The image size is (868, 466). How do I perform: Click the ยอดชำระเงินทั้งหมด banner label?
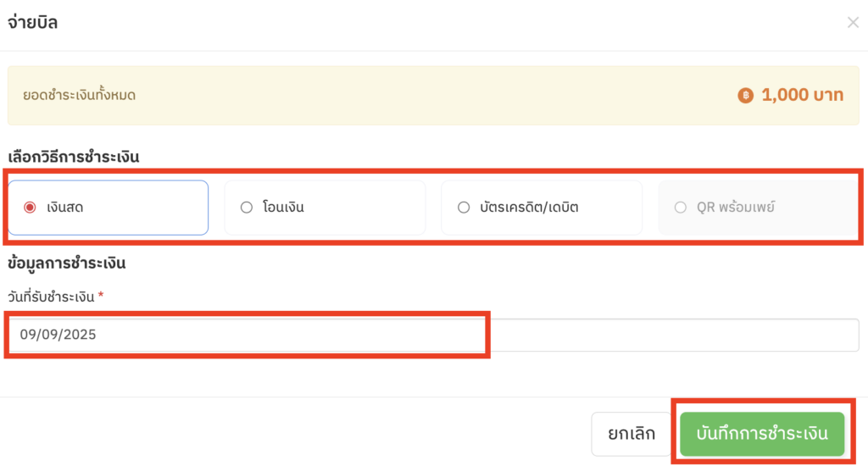pyautogui.click(x=79, y=95)
